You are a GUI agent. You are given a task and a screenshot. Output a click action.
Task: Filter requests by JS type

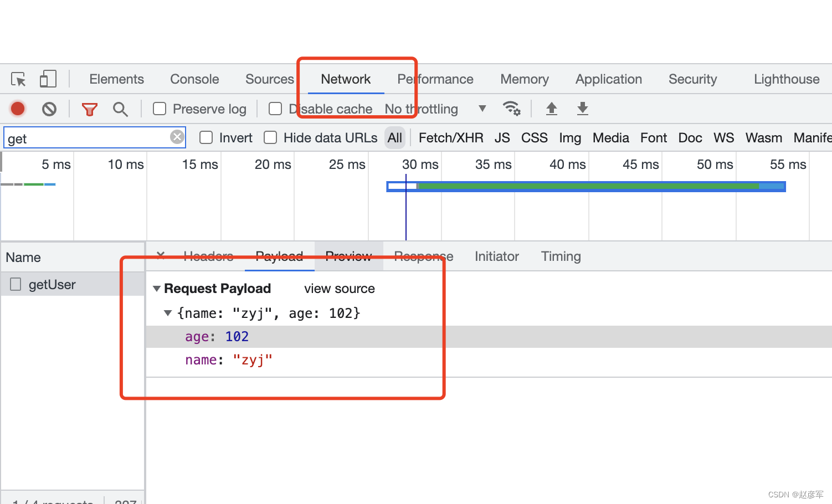pyautogui.click(x=502, y=138)
